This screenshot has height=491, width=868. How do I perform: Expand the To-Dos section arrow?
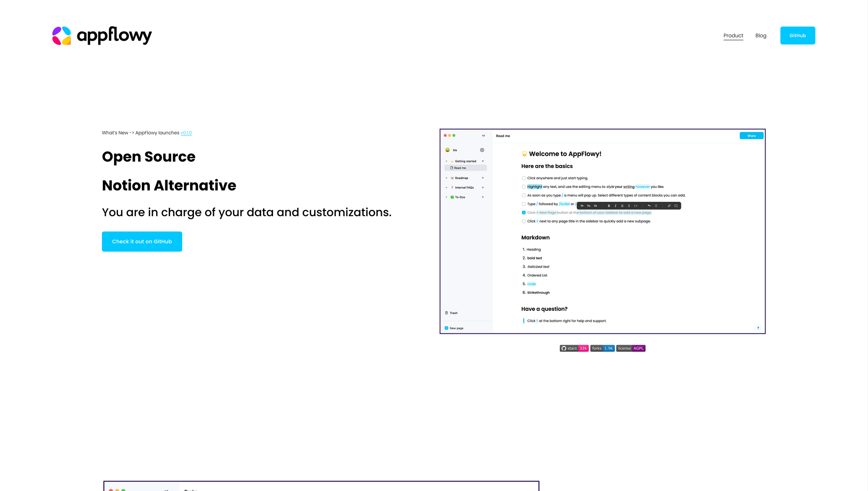pos(446,197)
